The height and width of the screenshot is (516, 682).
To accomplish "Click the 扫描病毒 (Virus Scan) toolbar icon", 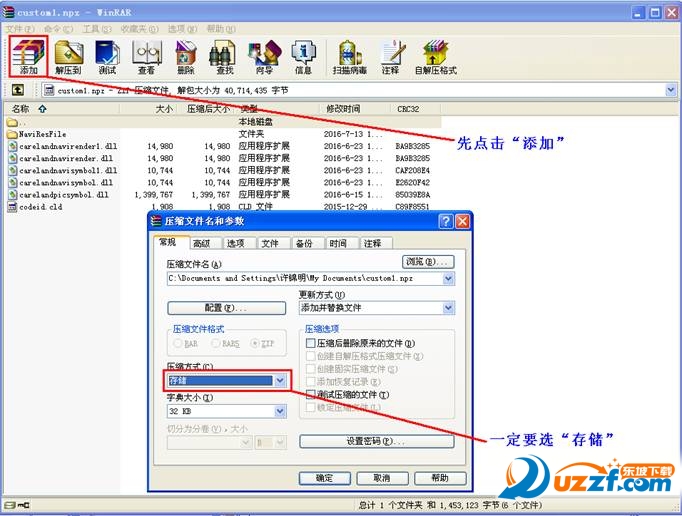I will tap(350, 57).
